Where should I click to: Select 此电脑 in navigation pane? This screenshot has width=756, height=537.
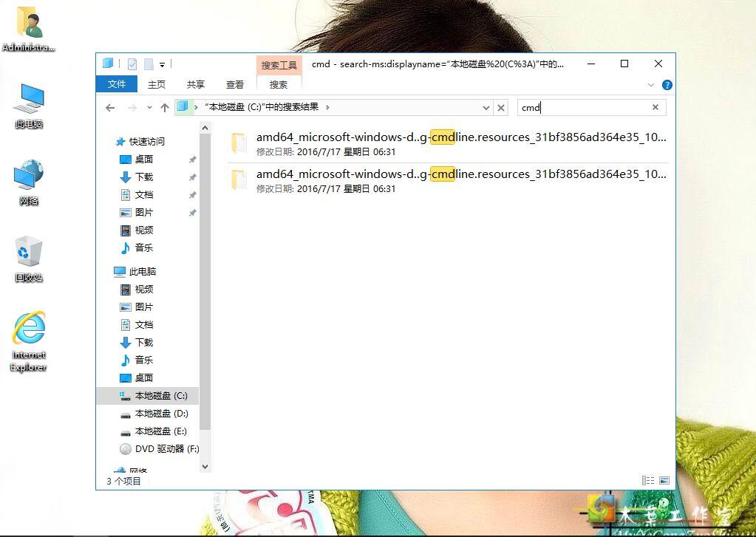click(x=135, y=271)
